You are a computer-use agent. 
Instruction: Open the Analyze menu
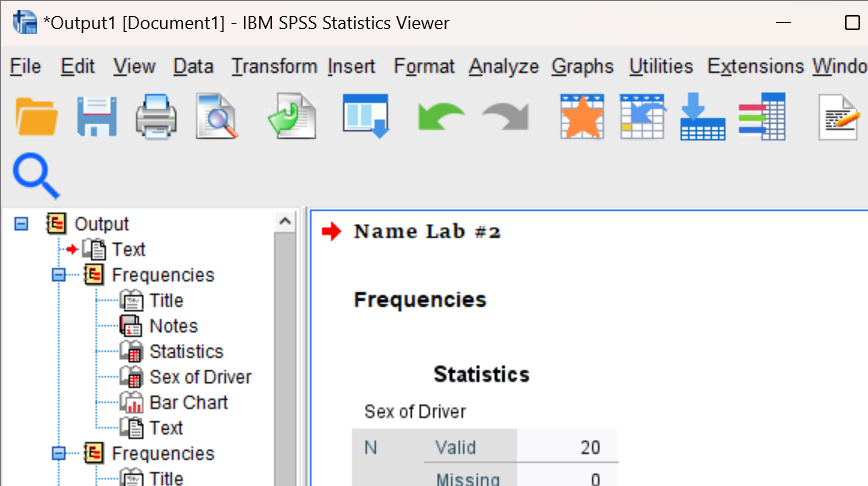tap(504, 66)
